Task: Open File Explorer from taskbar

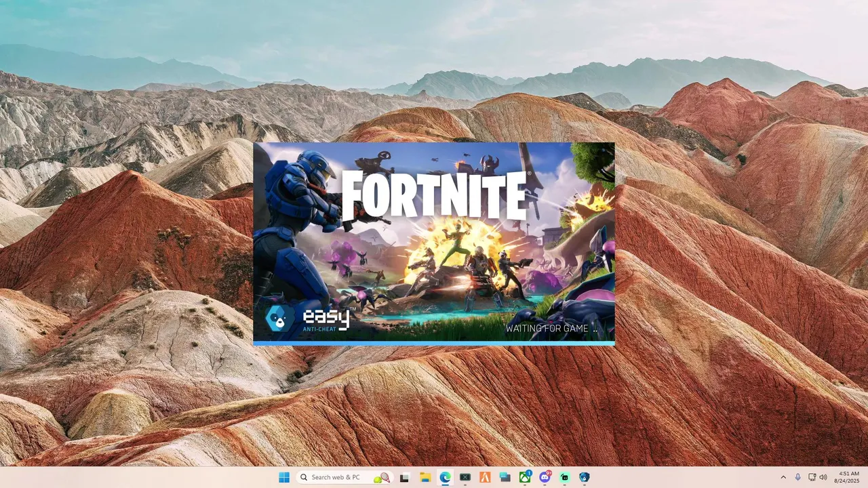Action: click(x=425, y=477)
